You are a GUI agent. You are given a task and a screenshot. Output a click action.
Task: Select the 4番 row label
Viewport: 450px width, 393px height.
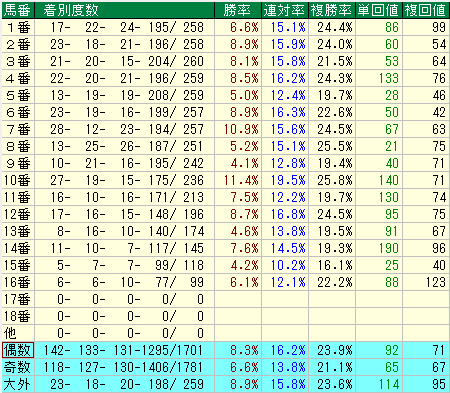click(18, 78)
